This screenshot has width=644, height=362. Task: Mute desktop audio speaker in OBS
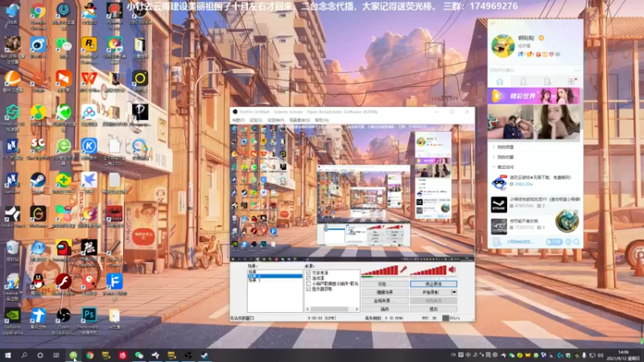[x=452, y=269]
